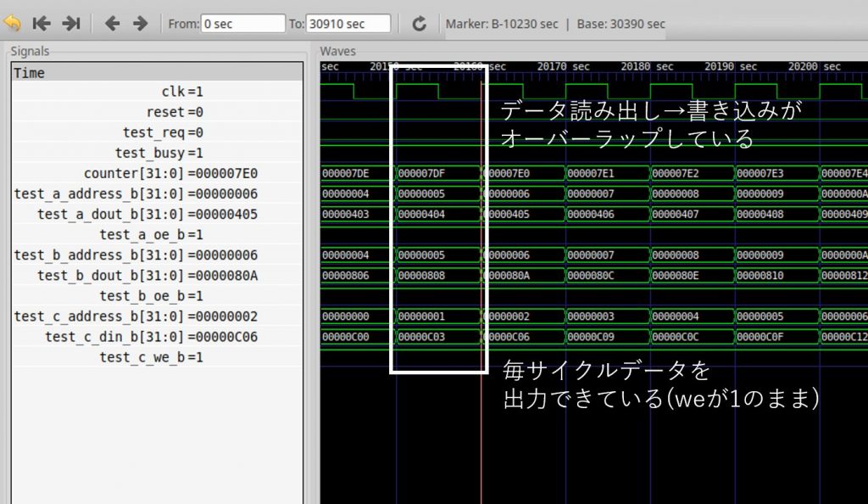Screen dimensions: 868x504
Task: Select the test_b_address_b[31:0] signal
Action: click(x=136, y=255)
